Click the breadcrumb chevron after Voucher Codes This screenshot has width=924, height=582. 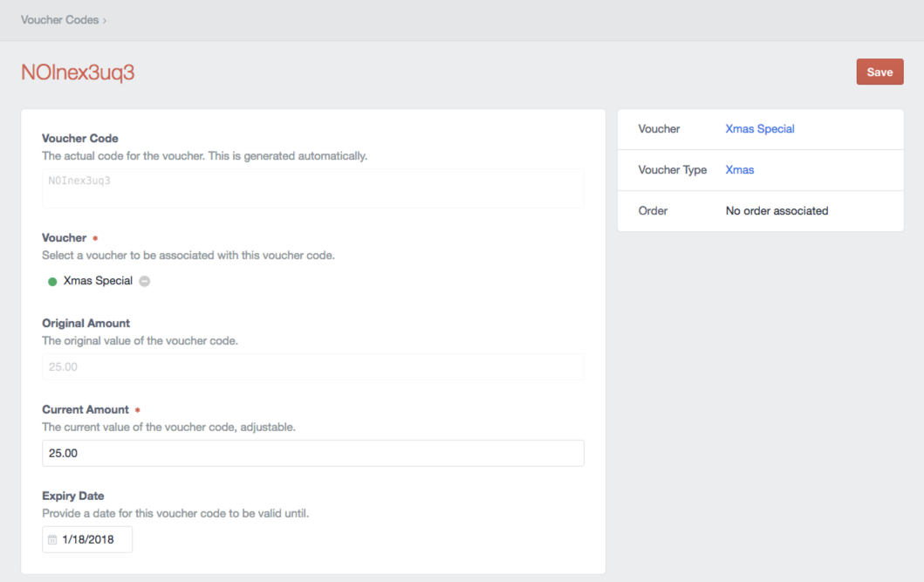click(x=105, y=20)
